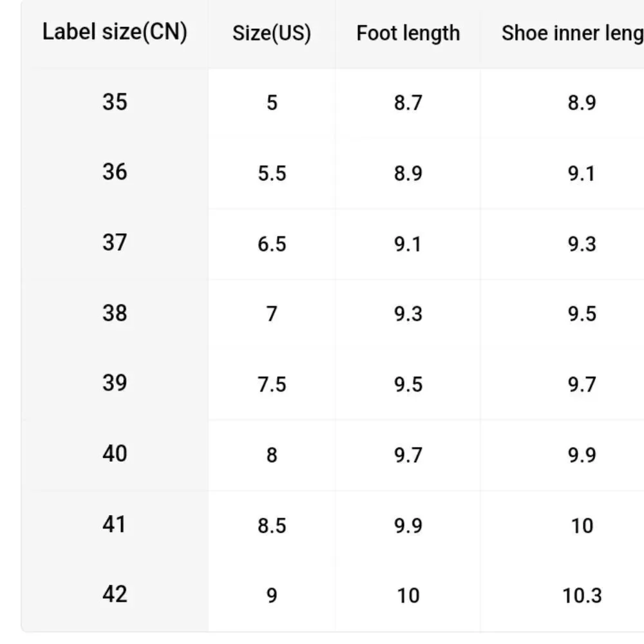Select foot length 8.7 cell
The image size is (644, 644).
[x=408, y=102]
